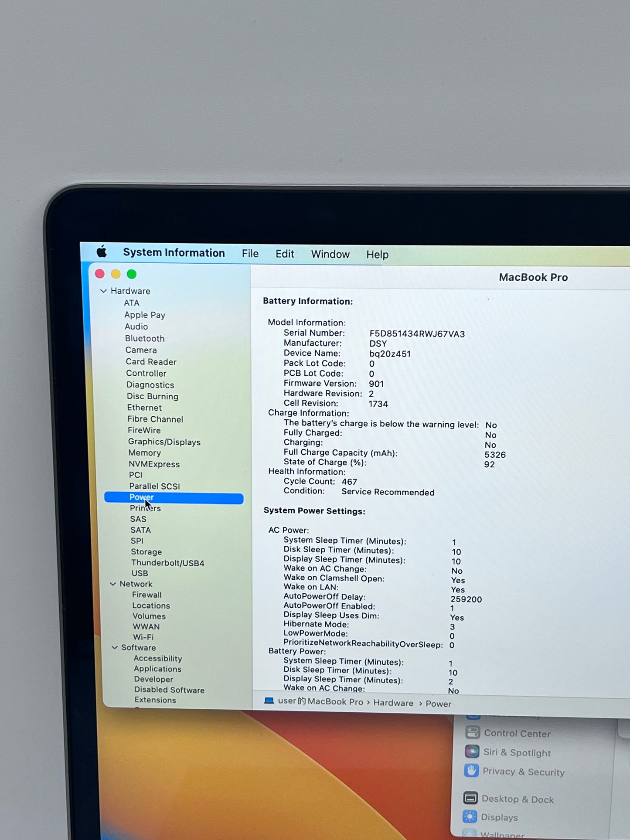Screen dimensions: 630x840
Task: Collapse the Software section chevron
Action: tap(115, 647)
